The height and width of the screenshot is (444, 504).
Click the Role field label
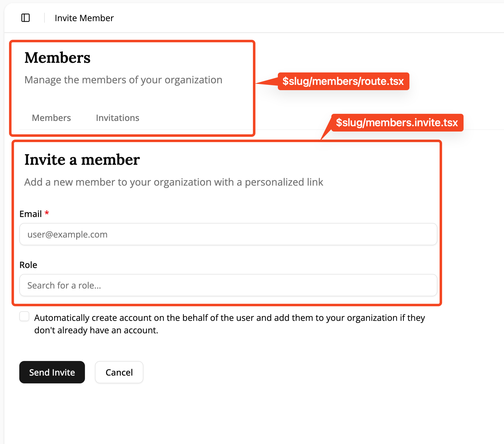point(28,265)
